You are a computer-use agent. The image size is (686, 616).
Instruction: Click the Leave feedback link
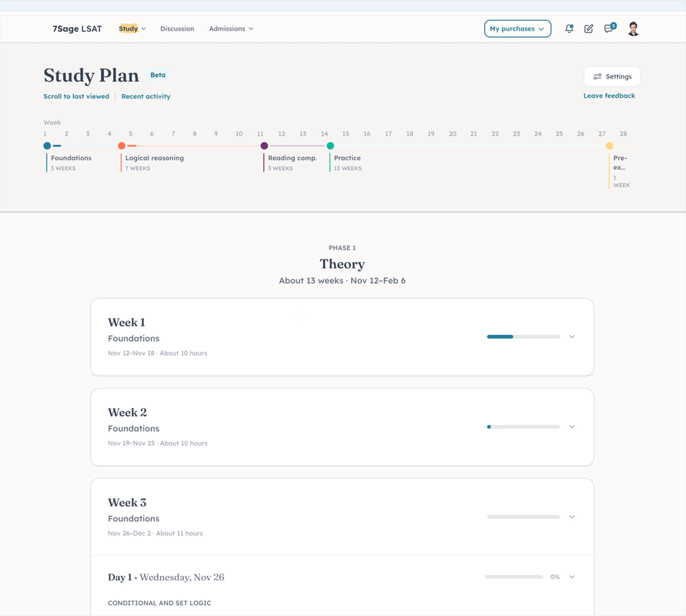coord(609,95)
